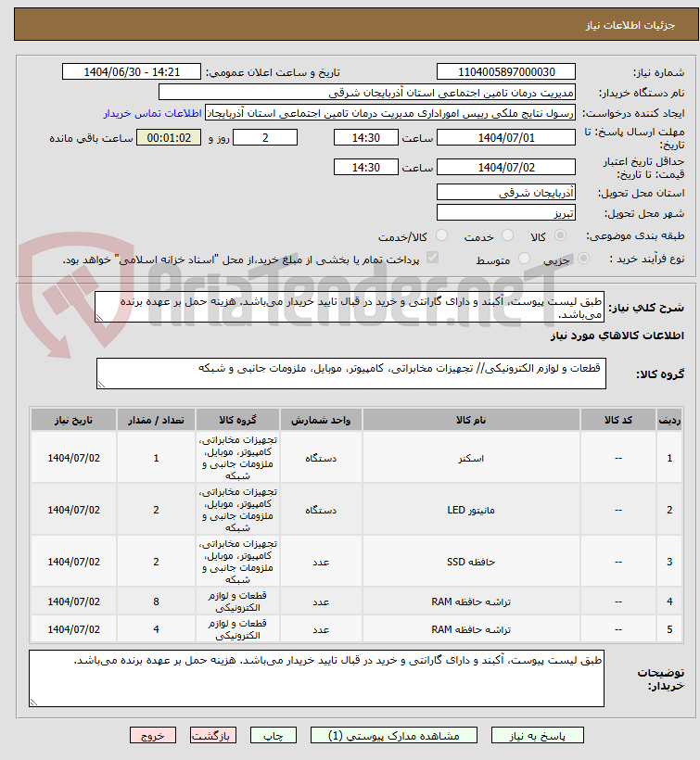Click the نام دستگاه خریدار field
This screenshot has height=760, width=700.
pyautogui.click(x=367, y=92)
